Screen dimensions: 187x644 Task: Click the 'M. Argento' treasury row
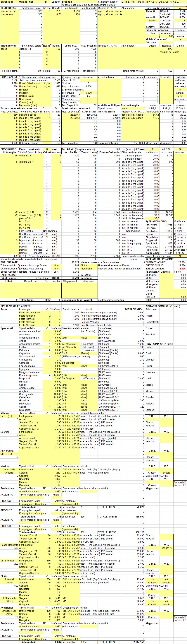pos(152,284)
